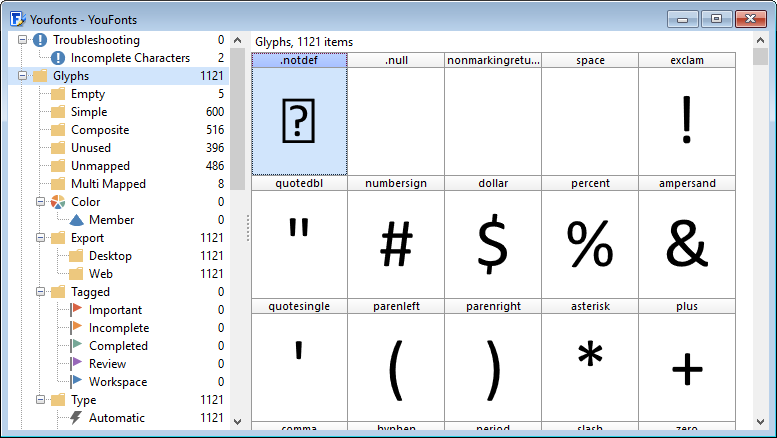The width and height of the screenshot is (777, 438).
Task: Collapse the Color tree node
Action: pyautogui.click(x=41, y=202)
